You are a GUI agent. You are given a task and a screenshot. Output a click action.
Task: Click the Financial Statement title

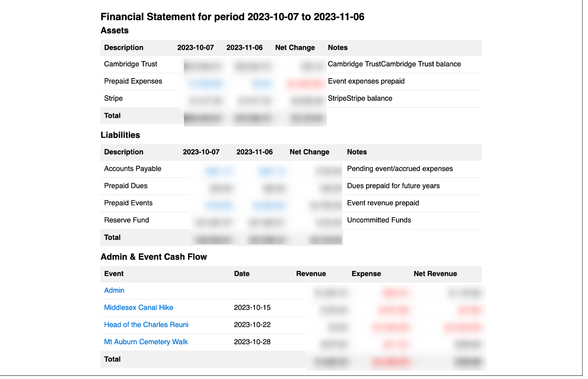pos(232,17)
